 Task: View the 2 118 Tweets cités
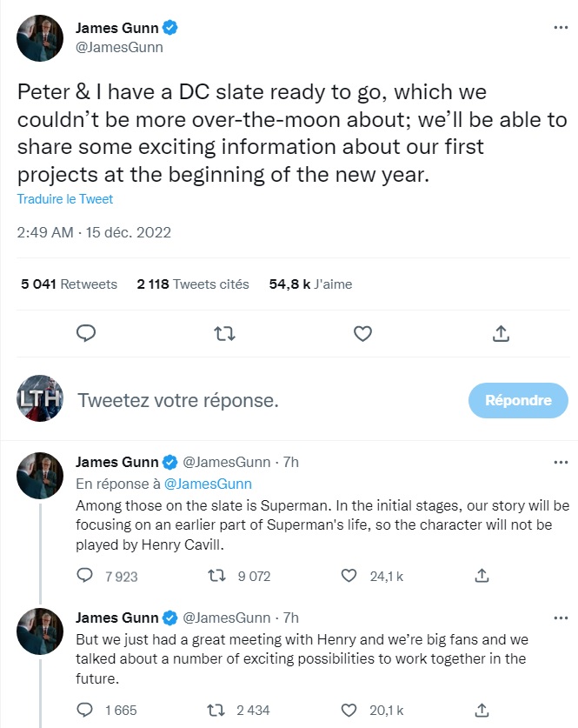(x=193, y=284)
